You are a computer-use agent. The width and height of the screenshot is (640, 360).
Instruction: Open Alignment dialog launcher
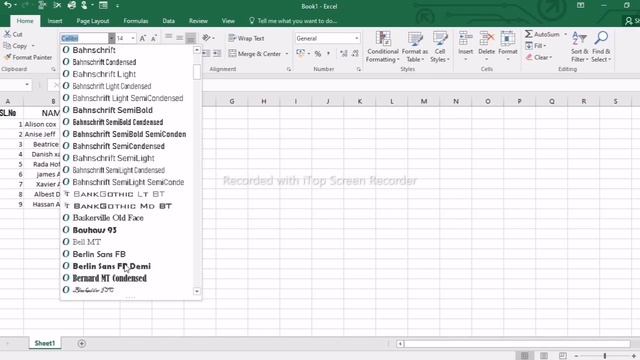(x=289, y=69)
